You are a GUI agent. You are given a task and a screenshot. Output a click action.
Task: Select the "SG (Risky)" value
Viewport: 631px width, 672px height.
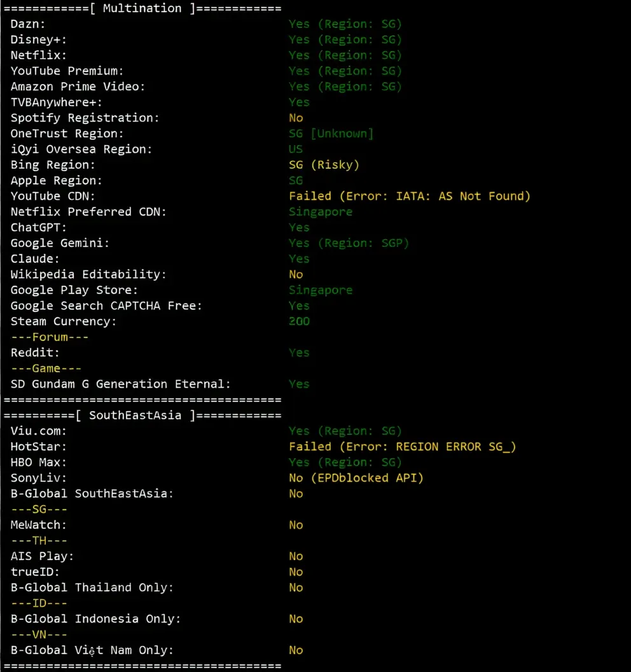tap(324, 165)
